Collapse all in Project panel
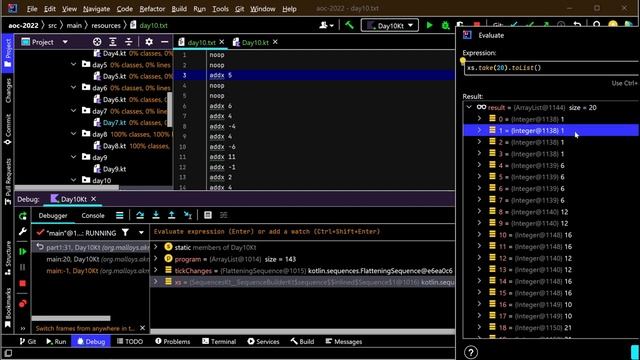Screen dimensions: 640x360 point(129,42)
